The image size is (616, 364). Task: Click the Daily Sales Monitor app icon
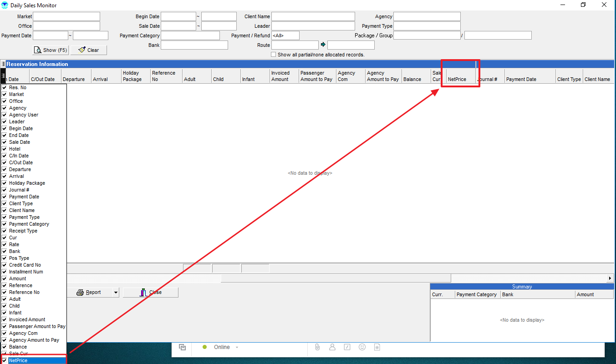5,5
